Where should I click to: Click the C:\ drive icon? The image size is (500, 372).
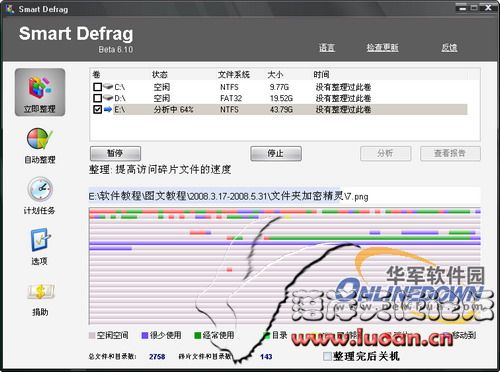point(108,87)
